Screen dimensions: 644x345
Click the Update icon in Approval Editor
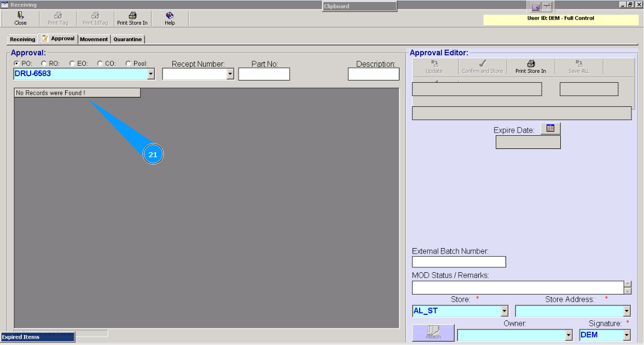[434, 67]
